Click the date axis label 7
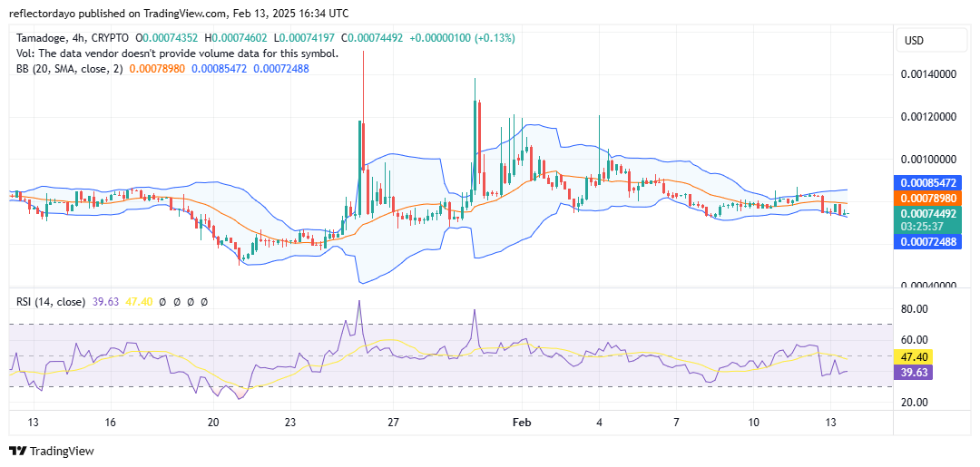This screenshot has height=467, width=980. [677, 423]
